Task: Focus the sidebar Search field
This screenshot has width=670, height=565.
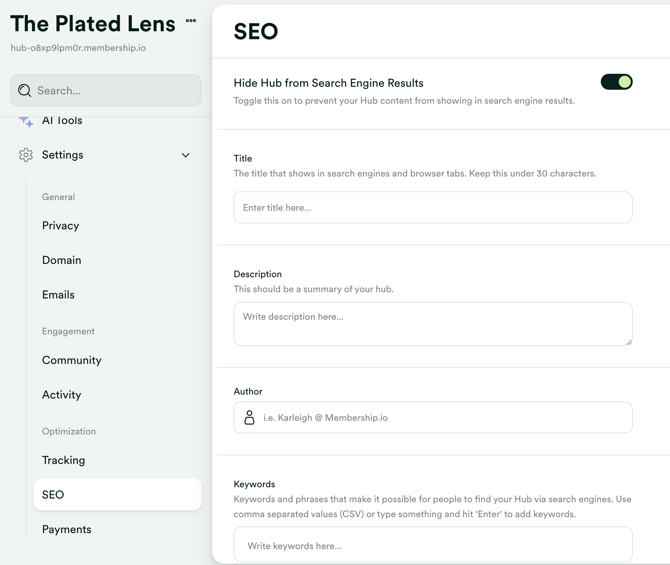Action: coord(106,90)
